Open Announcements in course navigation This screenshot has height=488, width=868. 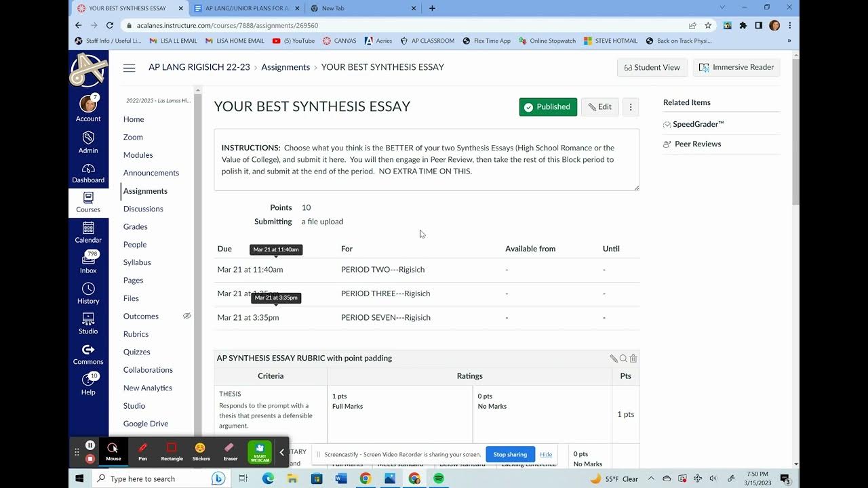[151, 173]
